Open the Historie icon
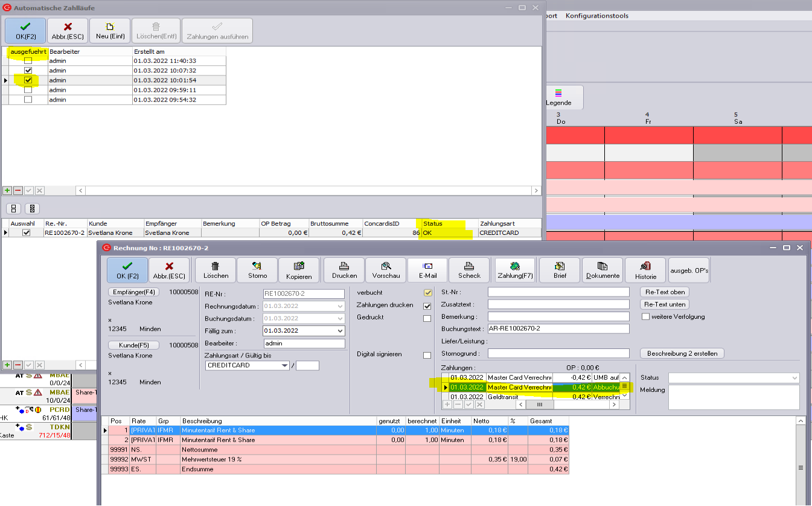The height and width of the screenshot is (506, 812). click(645, 270)
